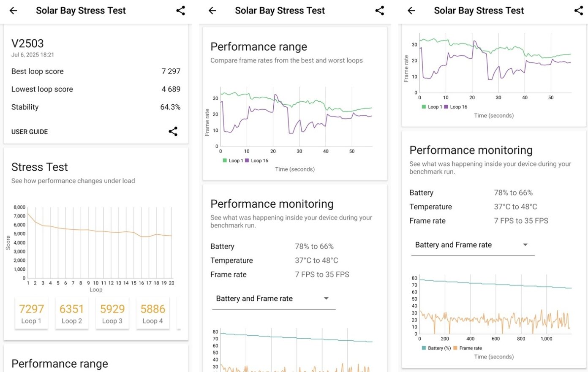Go back using left screen's arrow
Viewport: 588px width, 372px height.
14,11
